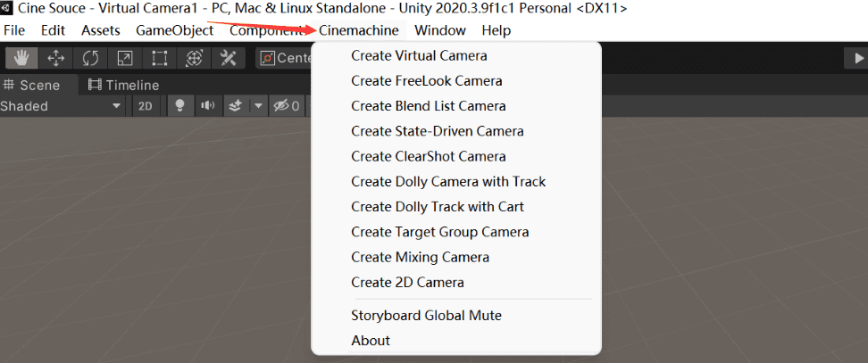Select the Rect transform tool
The width and height of the screenshot is (868, 363).
[x=160, y=58]
